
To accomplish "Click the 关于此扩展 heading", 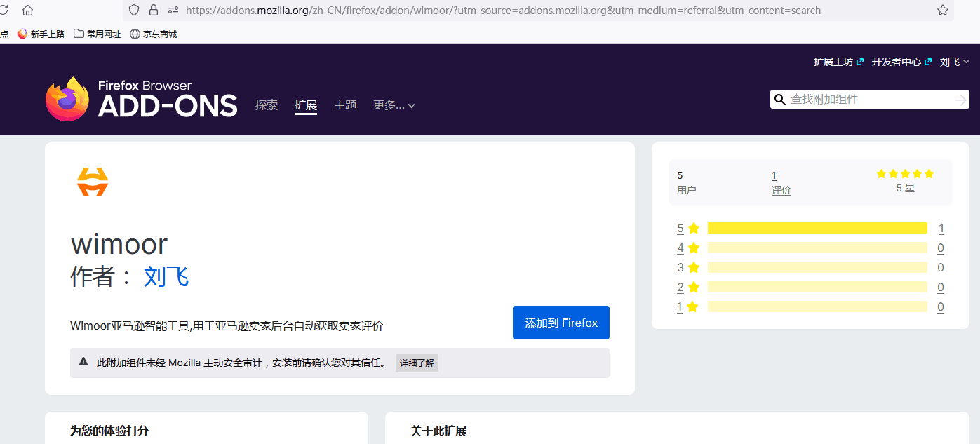I will pyautogui.click(x=438, y=431).
